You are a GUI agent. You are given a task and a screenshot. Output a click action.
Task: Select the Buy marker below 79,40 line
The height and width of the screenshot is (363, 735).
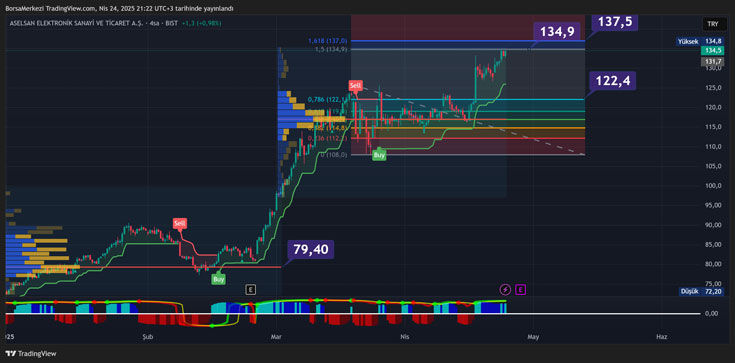(x=219, y=279)
